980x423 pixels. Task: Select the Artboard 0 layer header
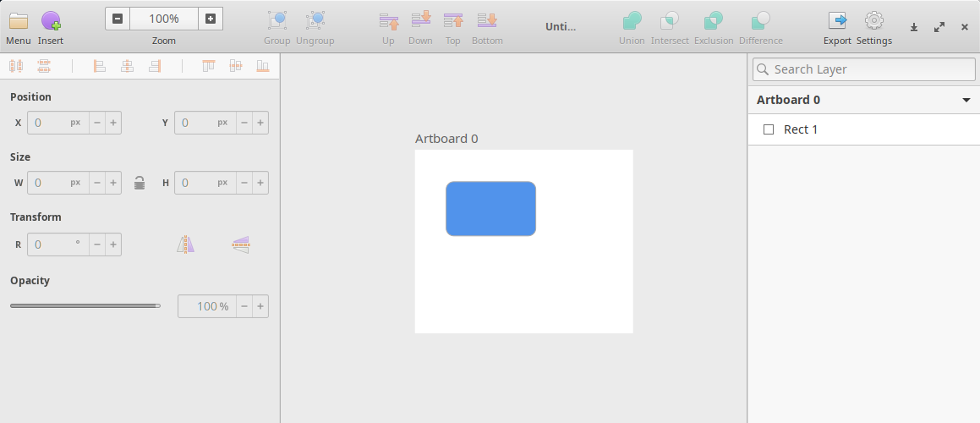tap(864, 100)
